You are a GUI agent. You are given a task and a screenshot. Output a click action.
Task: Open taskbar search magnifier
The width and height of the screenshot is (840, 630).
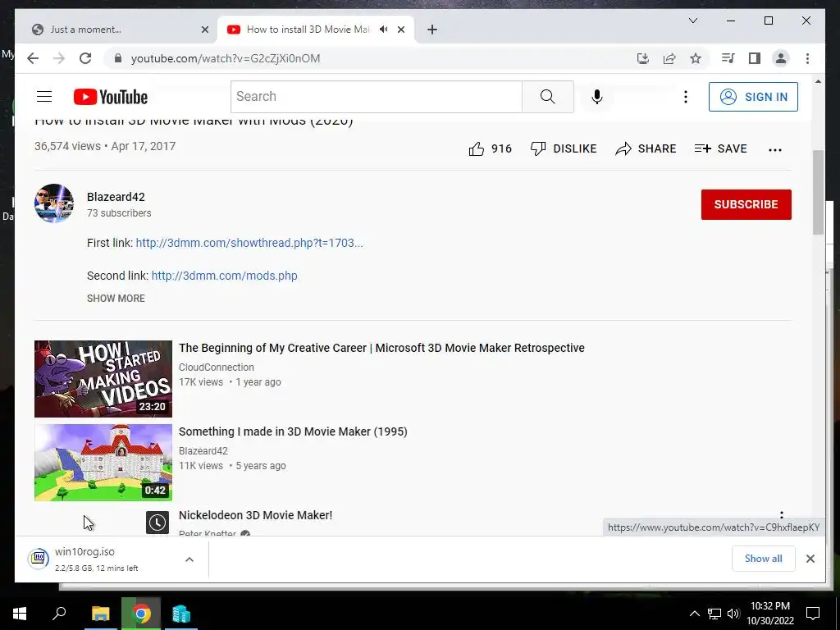pyautogui.click(x=59, y=614)
